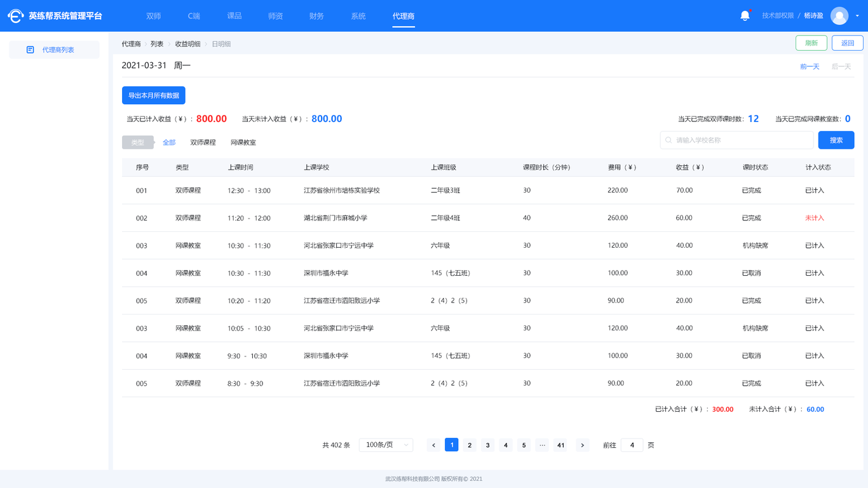The width and height of the screenshot is (868, 488).
Task: Click the 返回 button
Action: click(x=848, y=43)
